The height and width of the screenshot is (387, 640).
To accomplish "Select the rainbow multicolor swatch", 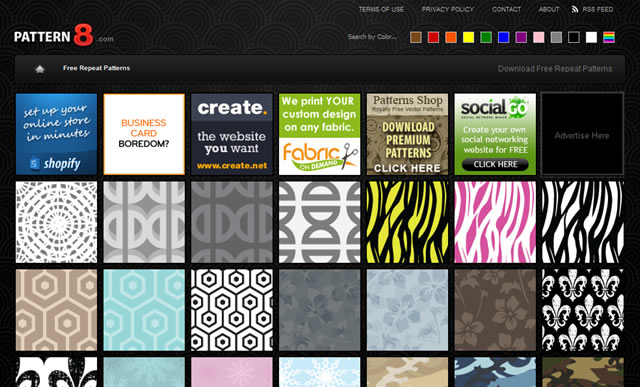I will tap(609, 38).
